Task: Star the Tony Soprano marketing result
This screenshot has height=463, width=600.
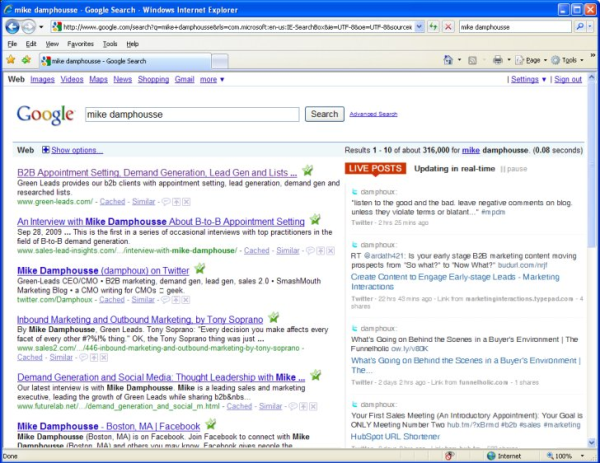Action: point(273,317)
